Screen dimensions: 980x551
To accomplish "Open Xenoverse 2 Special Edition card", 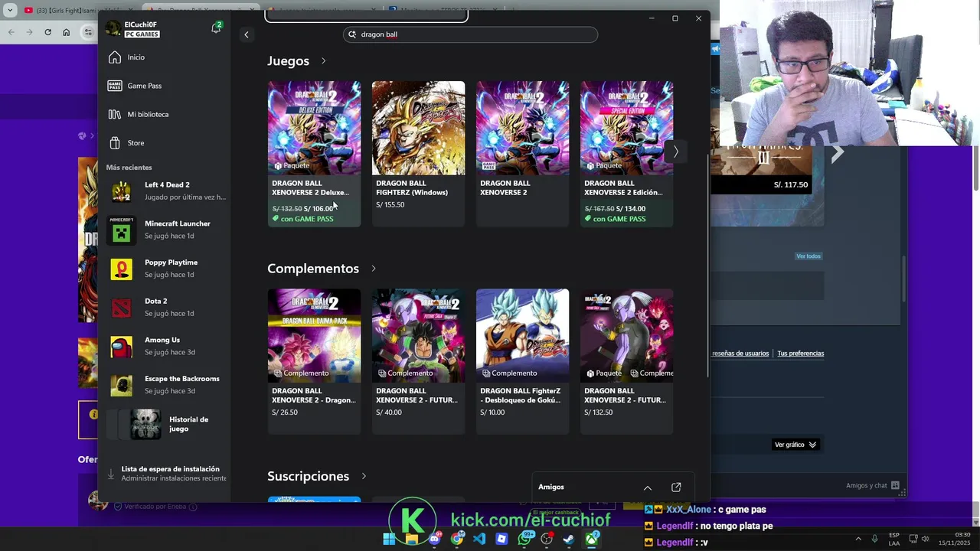I will click(x=626, y=153).
